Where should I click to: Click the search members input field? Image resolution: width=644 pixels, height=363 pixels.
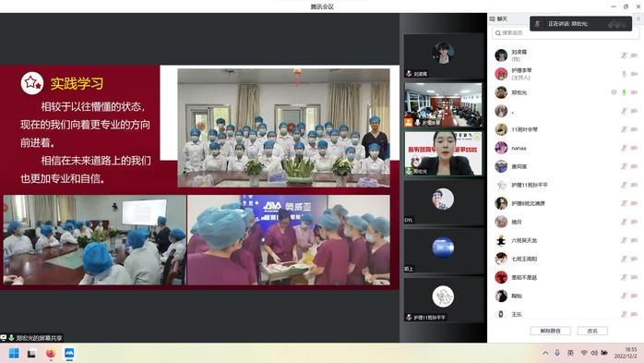(566, 33)
